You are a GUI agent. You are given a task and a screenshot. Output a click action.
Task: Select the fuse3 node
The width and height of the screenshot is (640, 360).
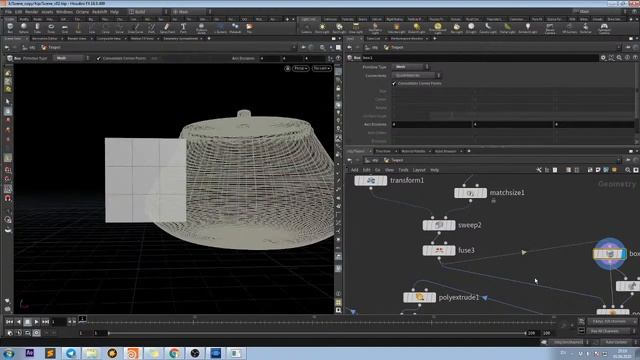point(439,250)
